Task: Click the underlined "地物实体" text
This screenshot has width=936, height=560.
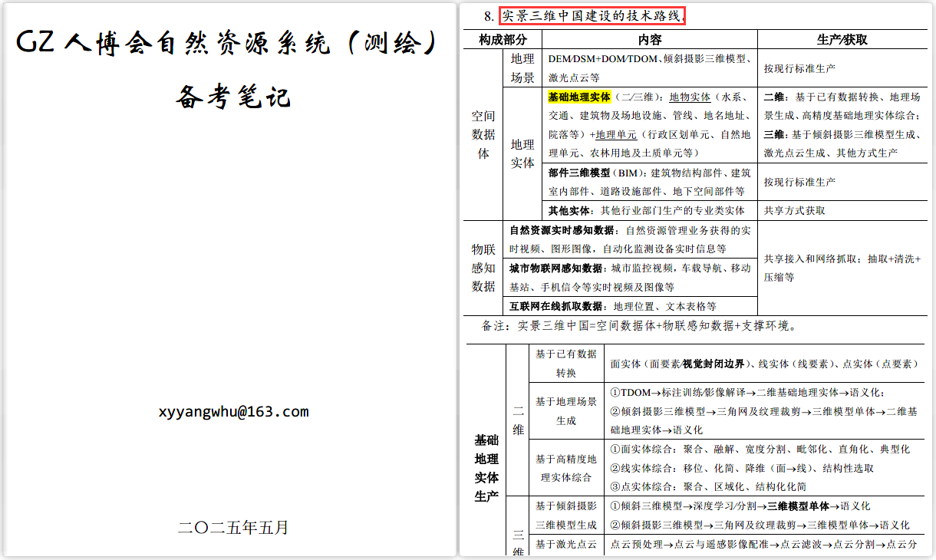Action: (x=690, y=97)
